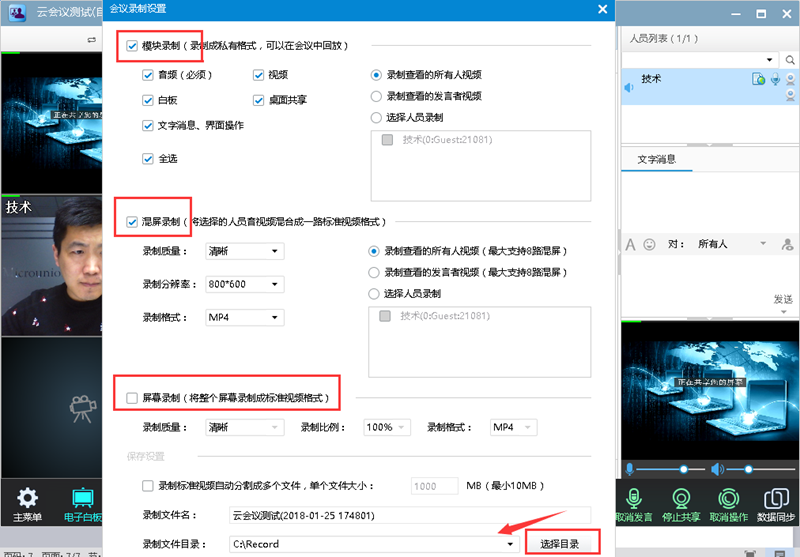800x557 pixels.
Task: Open 录制比例 100% dropdown
Action: [387, 427]
